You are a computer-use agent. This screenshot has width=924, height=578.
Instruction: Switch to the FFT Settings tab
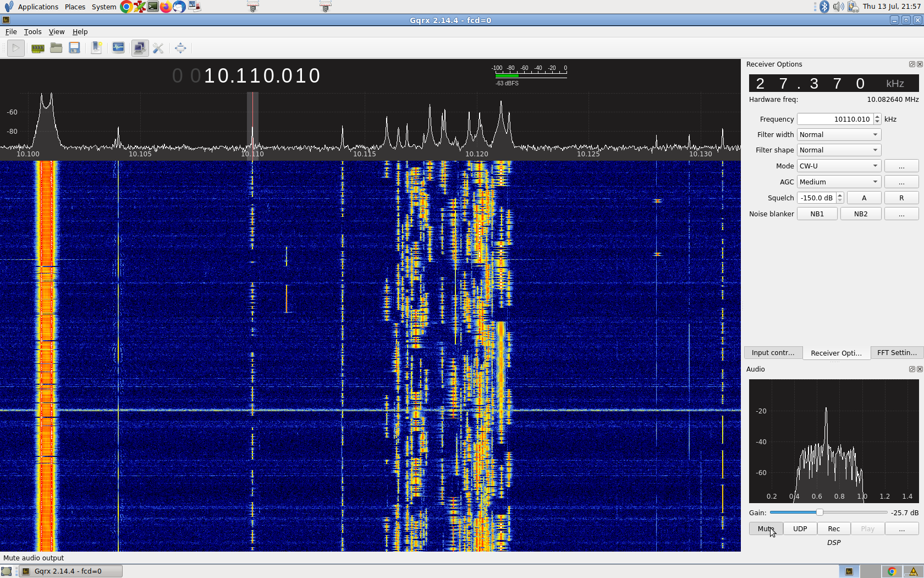[x=897, y=353]
